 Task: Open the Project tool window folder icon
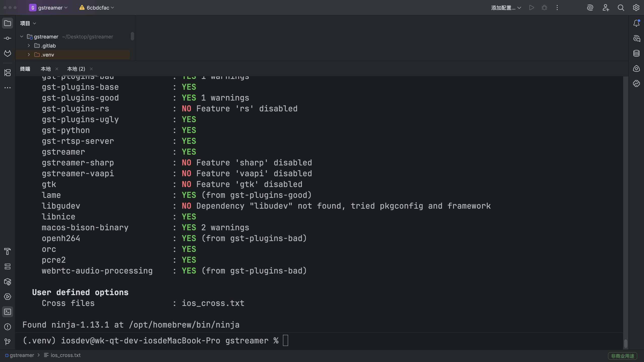pyautogui.click(x=8, y=23)
